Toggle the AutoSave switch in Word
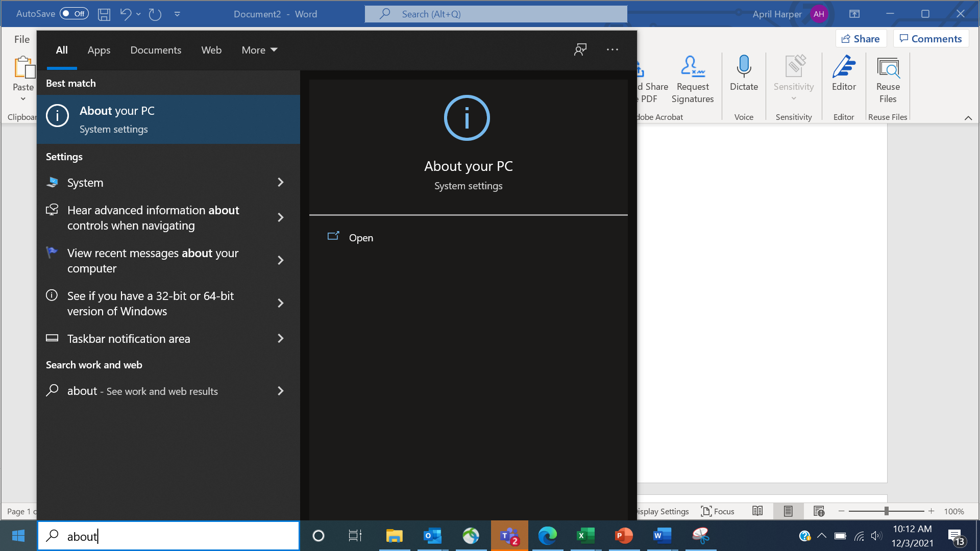Viewport: 980px width, 551px height. tap(74, 14)
